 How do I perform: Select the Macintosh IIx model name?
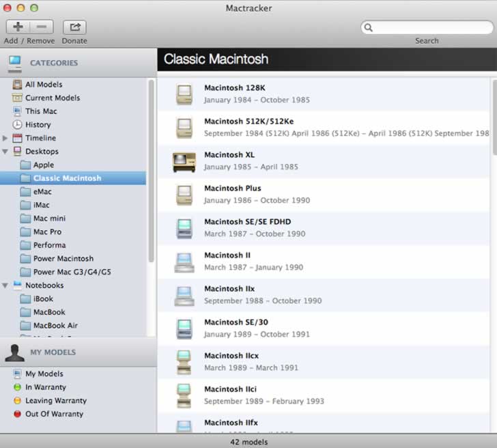point(229,289)
